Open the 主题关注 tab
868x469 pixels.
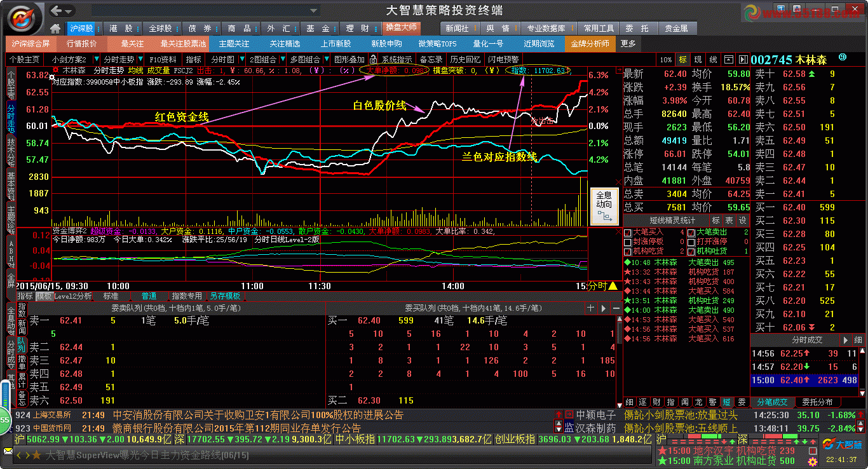[234, 44]
